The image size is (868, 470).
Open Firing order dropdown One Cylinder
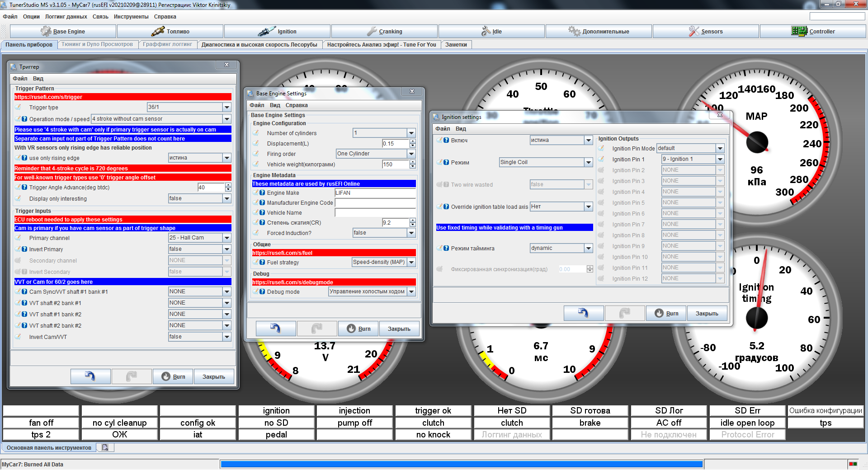tap(376, 154)
